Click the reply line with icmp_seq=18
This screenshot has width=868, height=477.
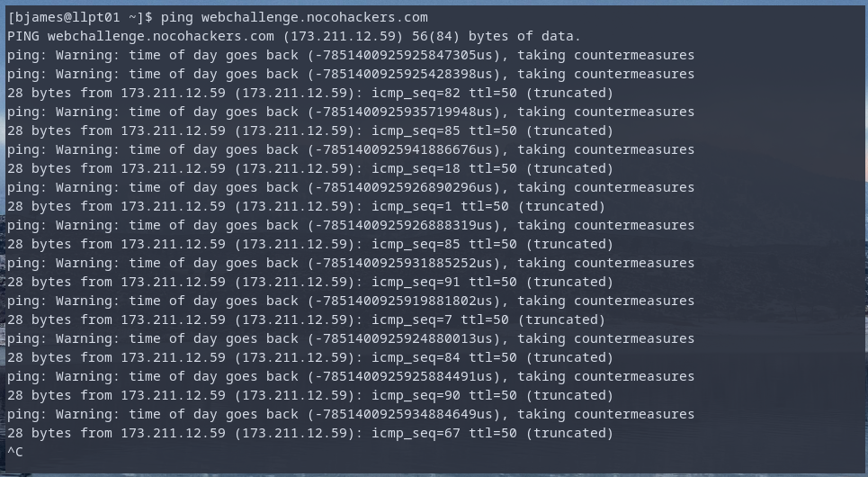[309, 168]
